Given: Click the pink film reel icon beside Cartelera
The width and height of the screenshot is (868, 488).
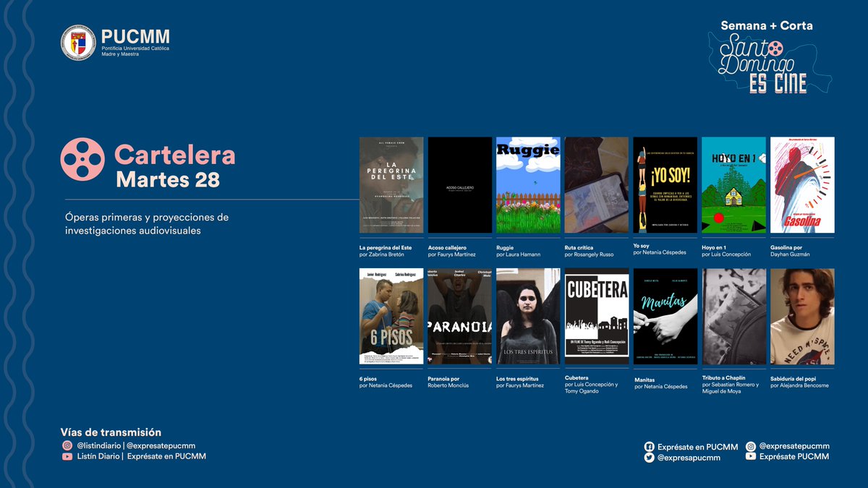Looking at the screenshot, I should [x=82, y=159].
